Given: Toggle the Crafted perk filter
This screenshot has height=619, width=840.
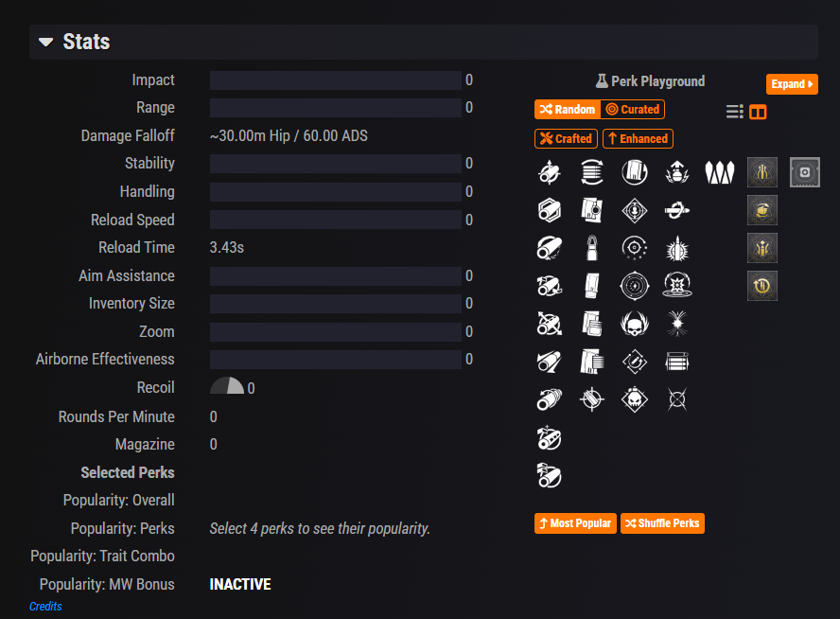Looking at the screenshot, I should point(566,138).
